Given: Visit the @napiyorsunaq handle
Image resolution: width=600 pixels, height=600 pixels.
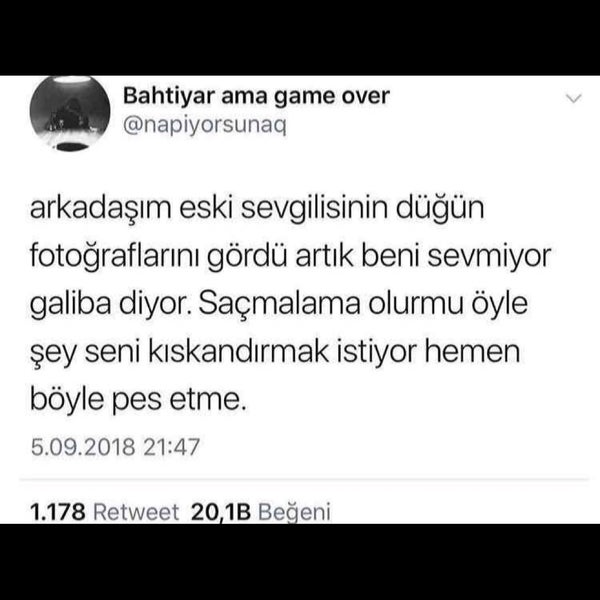Looking at the screenshot, I should pos(204,126).
